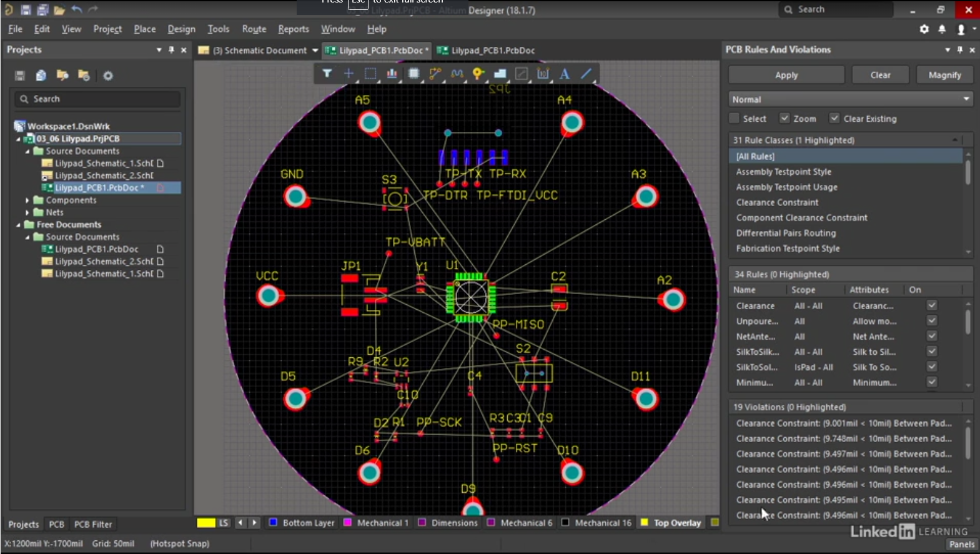
Task: Select the place line tool
Action: 587,74
